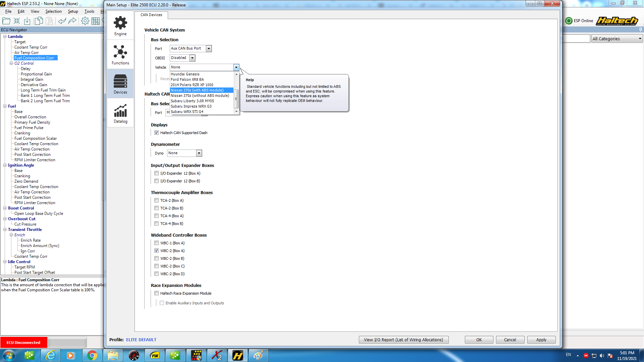This screenshot has width=644, height=362.
Task: Open Internet Explorer from taskbar
Action: (51, 355)
